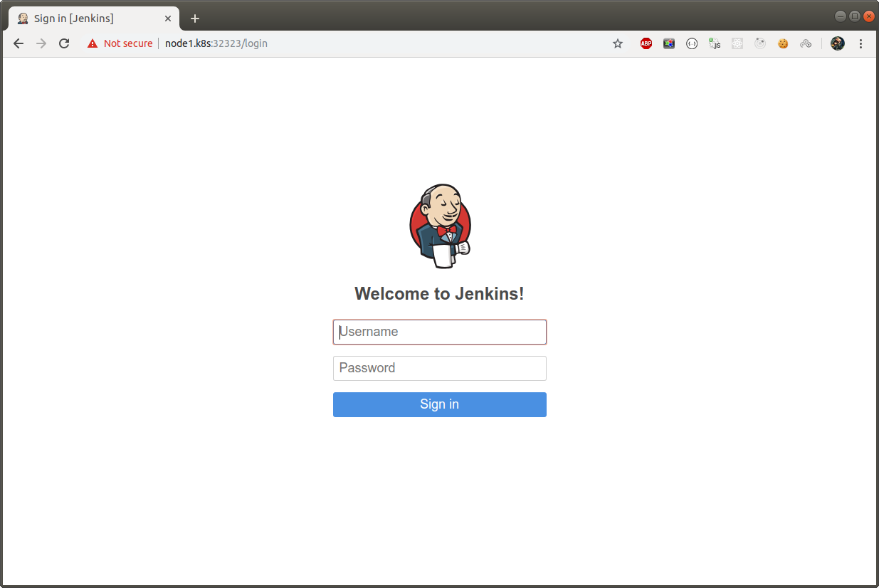The width and height of the screenshot is (879, 588).
Task: Maximize the Chrome window
Action: (x=855, y=16)
